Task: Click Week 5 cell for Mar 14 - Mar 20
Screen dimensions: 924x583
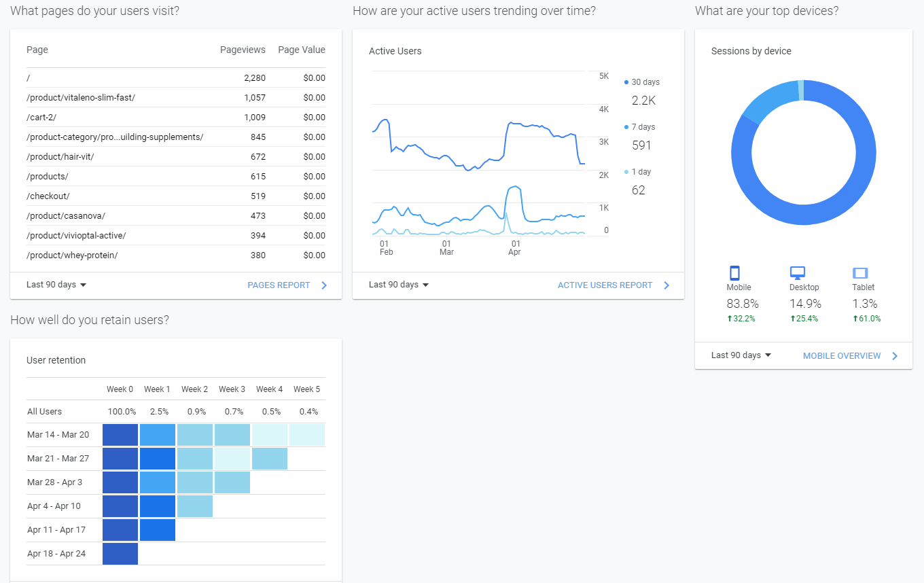Action: pos(307,435)
